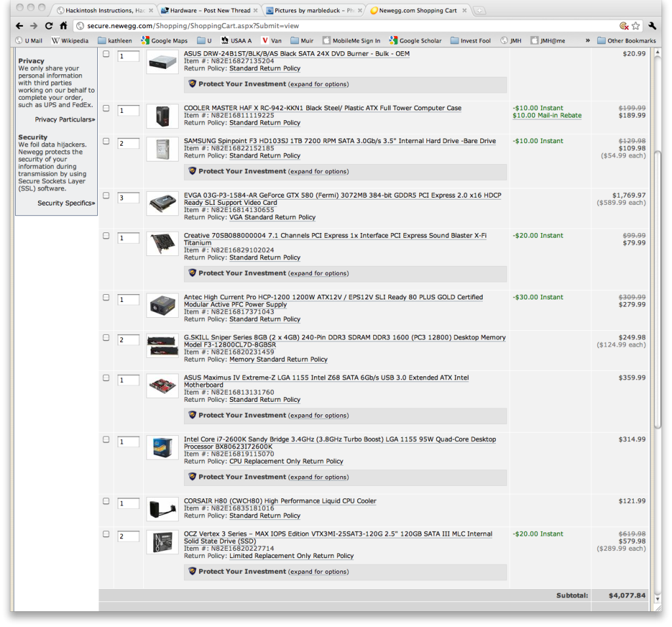The width and height of the screenshot is (672, 627).
Task: Open the Google Maps bookmark
Action: click(x=165, y=41)
